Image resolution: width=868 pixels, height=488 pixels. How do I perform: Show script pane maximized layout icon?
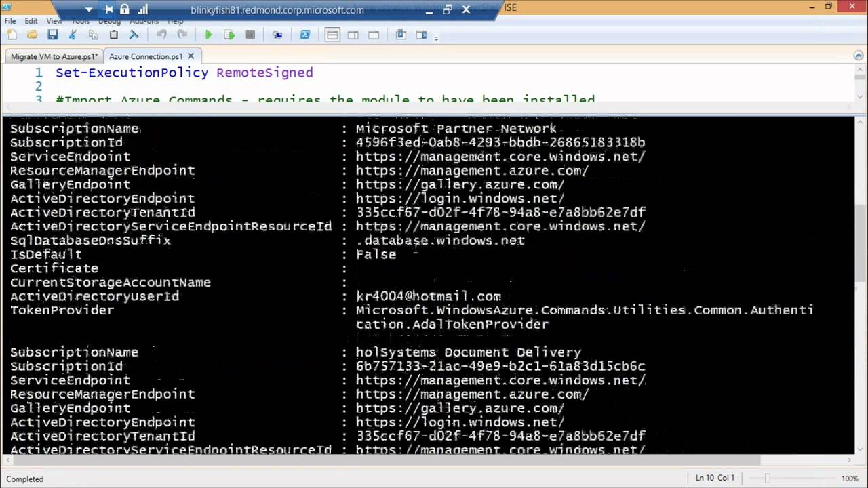tap(374, 35)
